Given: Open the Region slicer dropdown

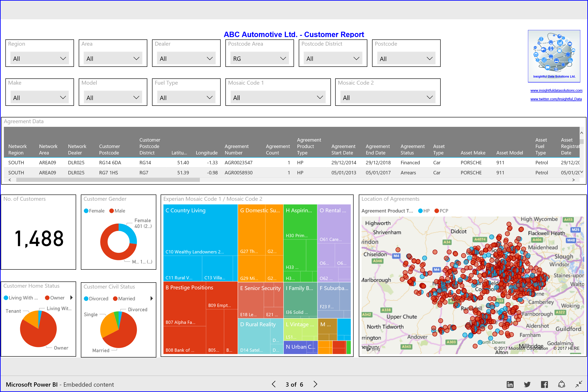Looking at the screenshot, I should pos(63,58).
